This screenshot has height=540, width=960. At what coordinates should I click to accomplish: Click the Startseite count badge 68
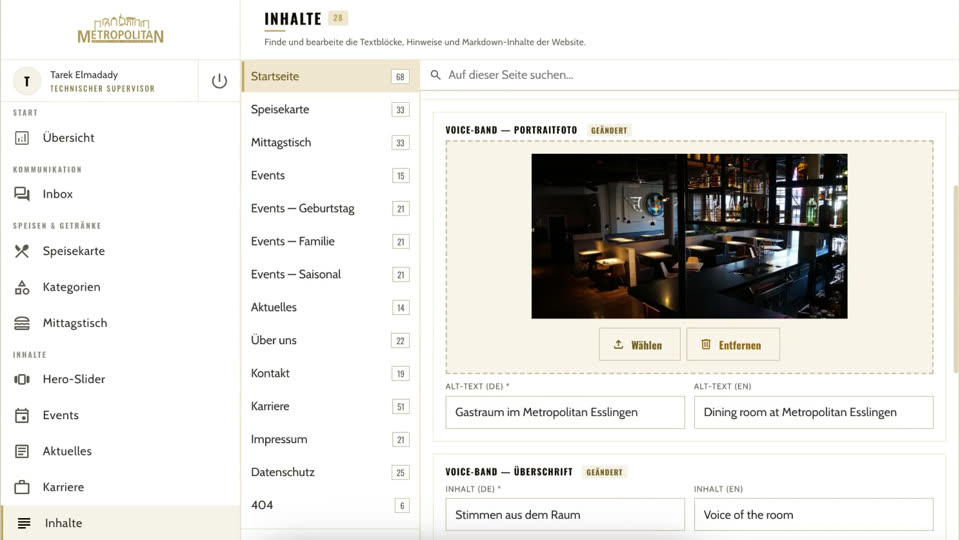click(x=400, y=77)
